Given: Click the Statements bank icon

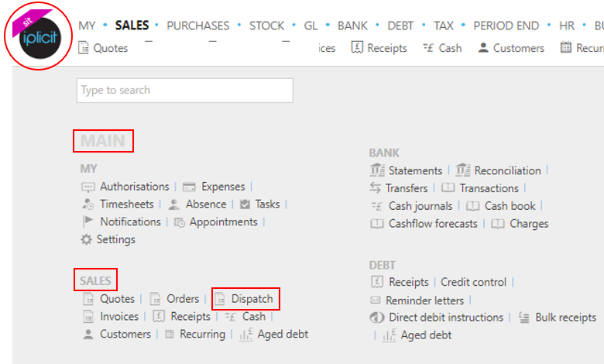Looking at the screenshot, I should click(x=377, y=170).
